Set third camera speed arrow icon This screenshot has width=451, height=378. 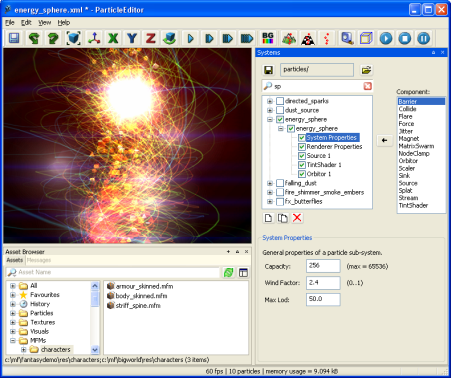[228, 38]
